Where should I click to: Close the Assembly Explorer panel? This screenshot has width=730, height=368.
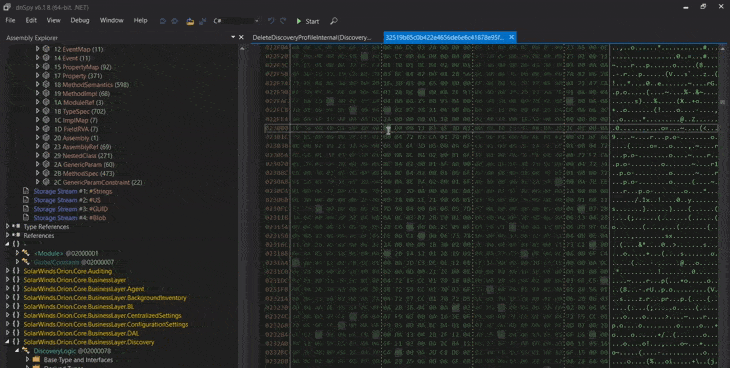pyautogui.click(x=241, y=37)
